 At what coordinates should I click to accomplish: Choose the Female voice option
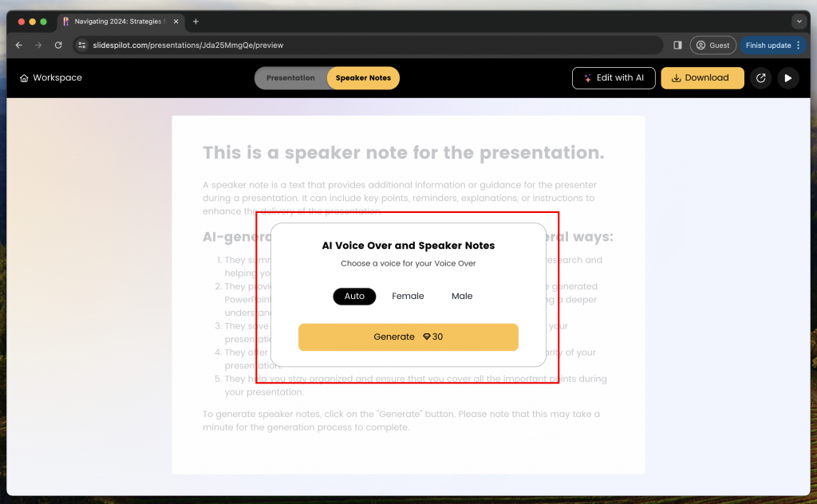tap(408, 296)
